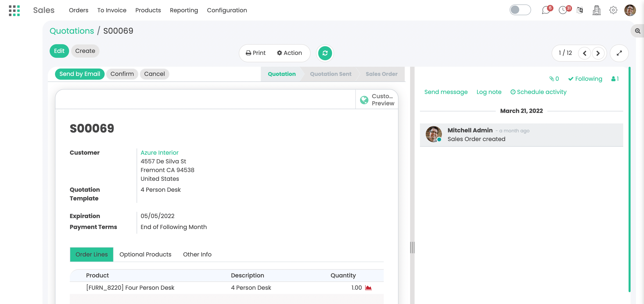Open the Other Info tab
The width and height of the screenshot is (644, 304).
[x=197, y=254]
